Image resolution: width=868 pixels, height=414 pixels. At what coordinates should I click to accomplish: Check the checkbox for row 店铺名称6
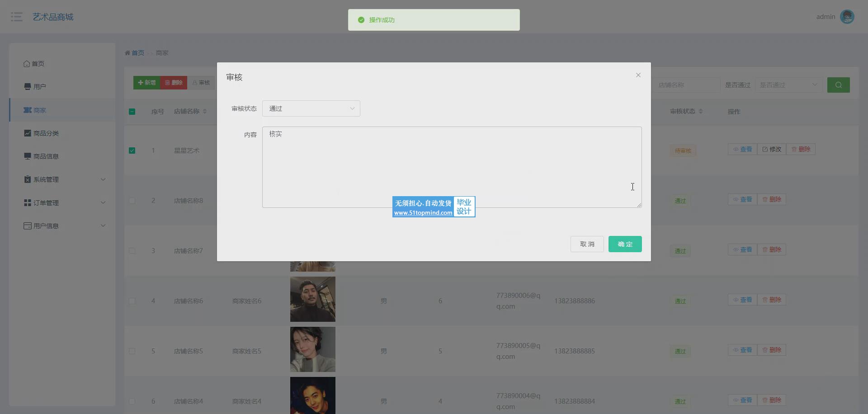pyautogui.click(x=132, y=301)
